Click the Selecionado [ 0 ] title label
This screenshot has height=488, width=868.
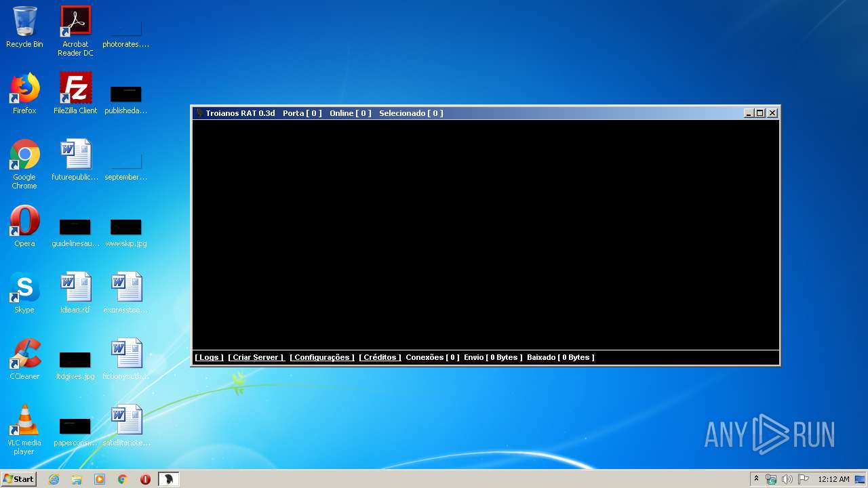[x=411, y=113]
